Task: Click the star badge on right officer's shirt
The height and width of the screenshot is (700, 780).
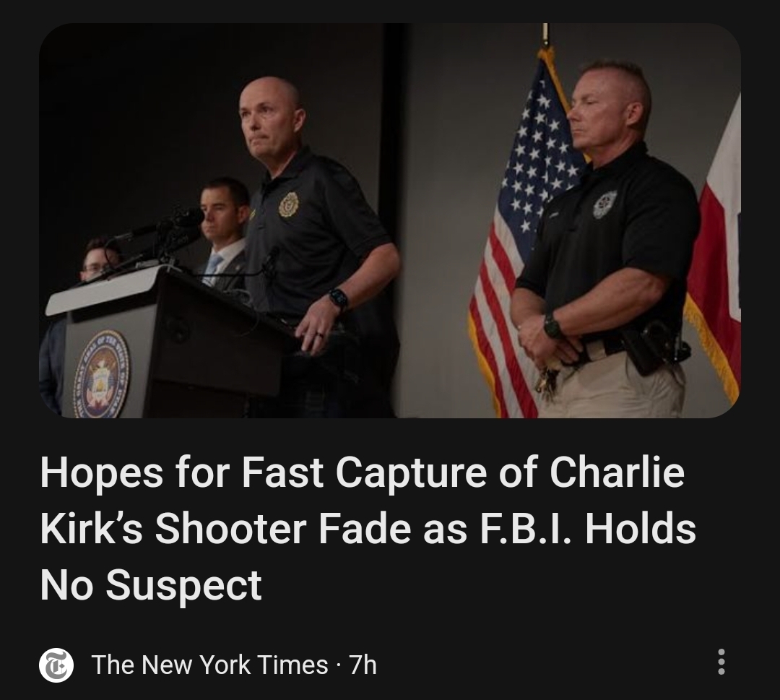Action: click(x=604, y=204)
